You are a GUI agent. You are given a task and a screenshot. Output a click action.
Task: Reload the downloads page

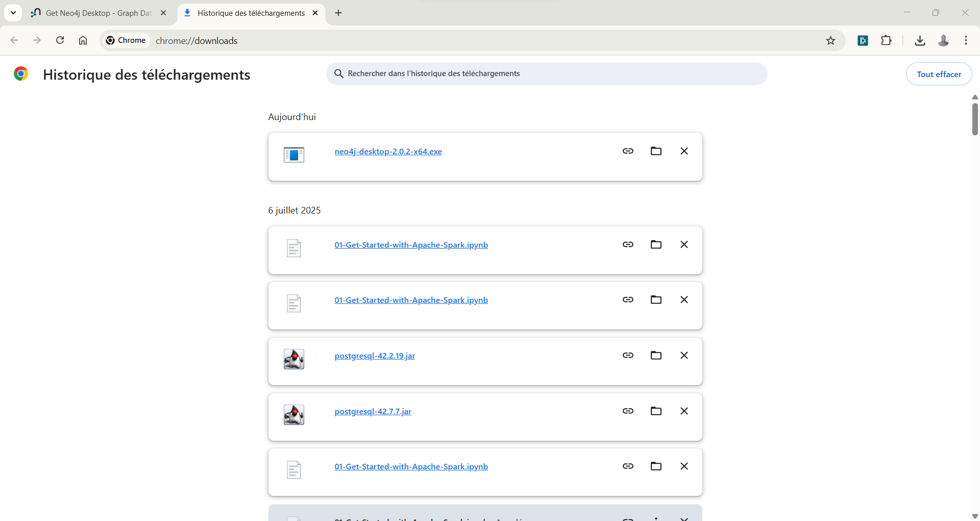pos(60,40)
